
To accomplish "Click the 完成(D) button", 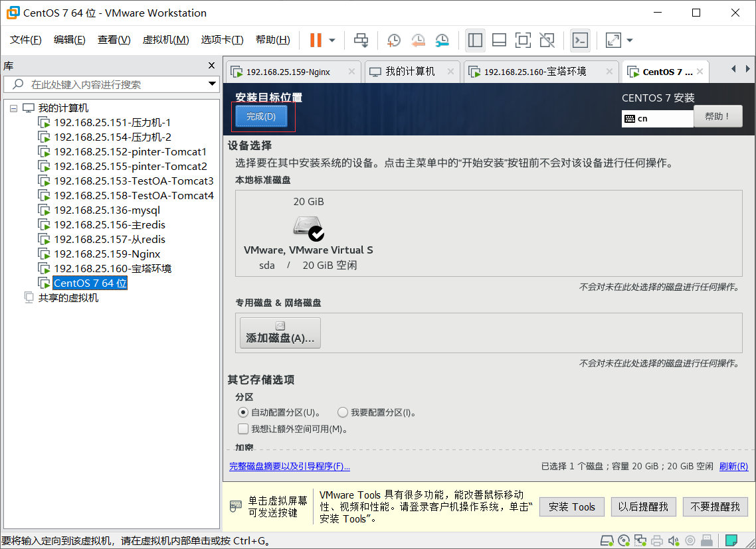I will coord(261,116).
